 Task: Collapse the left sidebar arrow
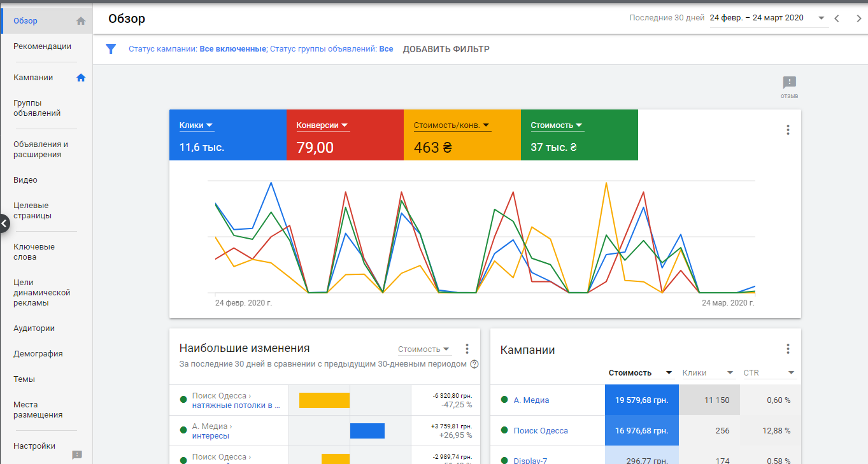pyautogui.click(x=4, y=223)
